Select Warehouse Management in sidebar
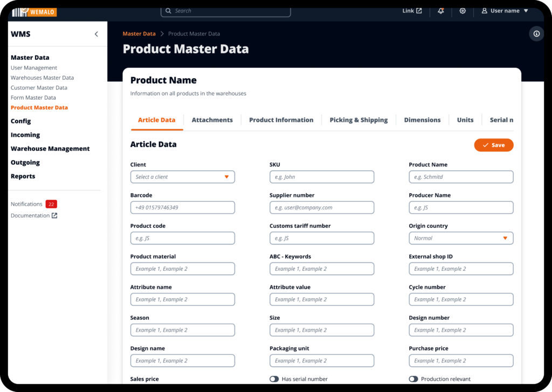 pos(50,149)
